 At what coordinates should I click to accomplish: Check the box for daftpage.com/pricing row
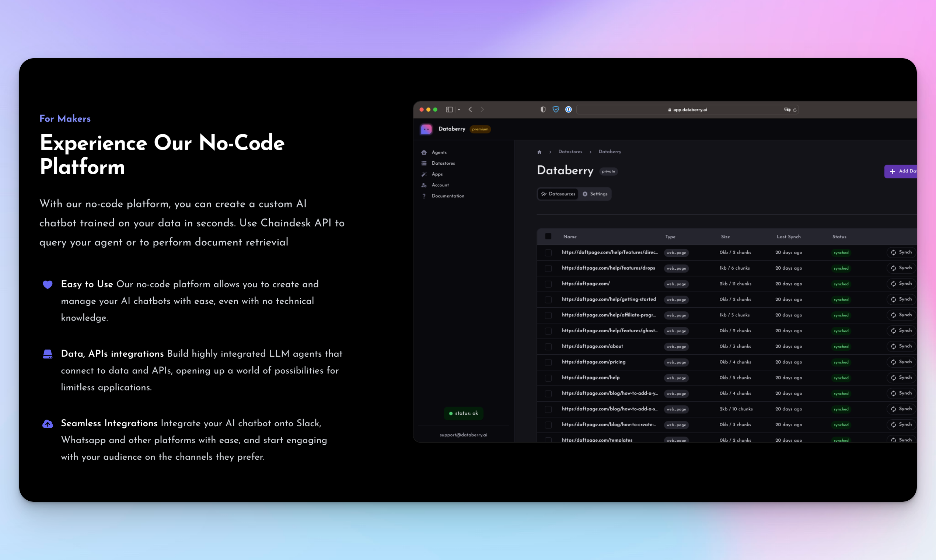[x=548, y=362]
